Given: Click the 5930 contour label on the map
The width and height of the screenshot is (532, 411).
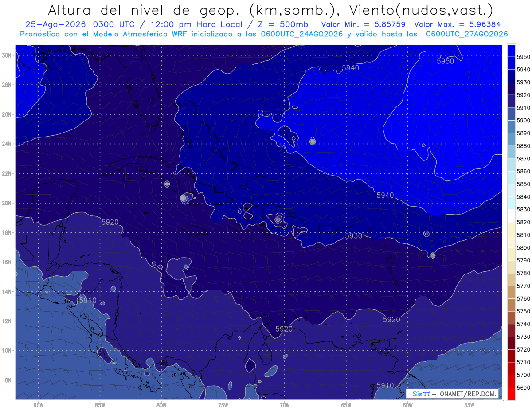Looking at the screenshot, I should point(354,236).
